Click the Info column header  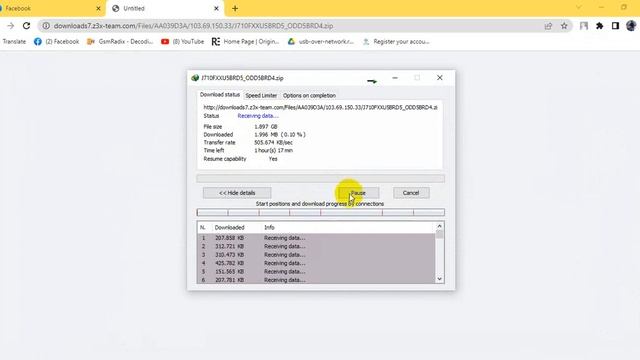[269, 227]
